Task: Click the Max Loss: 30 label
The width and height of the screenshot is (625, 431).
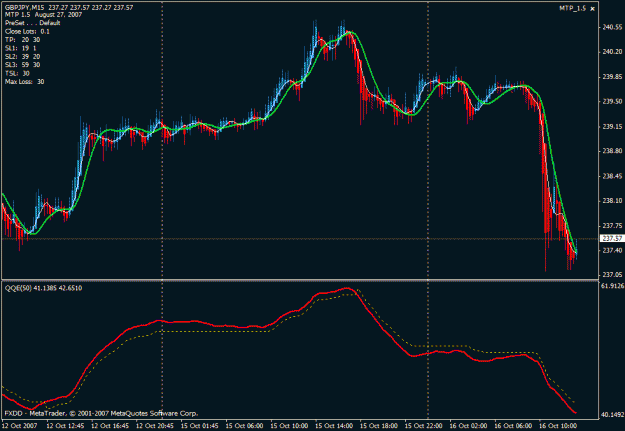Action: [25, 82]
